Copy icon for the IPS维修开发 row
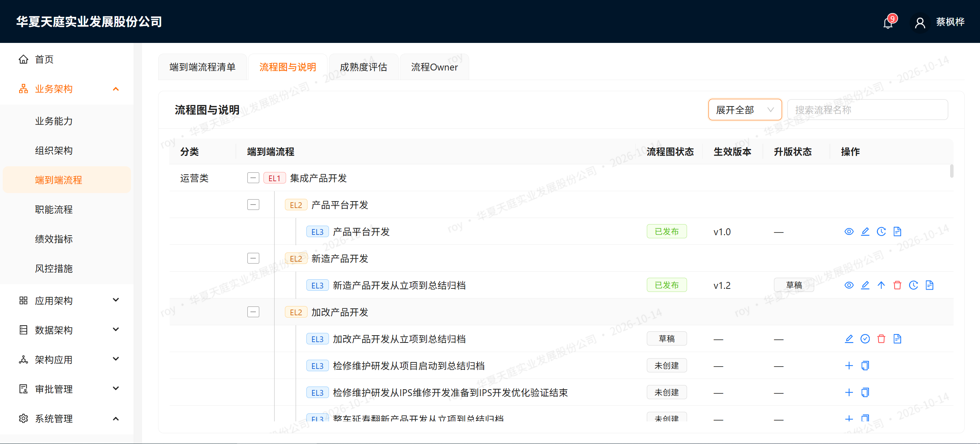 865,393
